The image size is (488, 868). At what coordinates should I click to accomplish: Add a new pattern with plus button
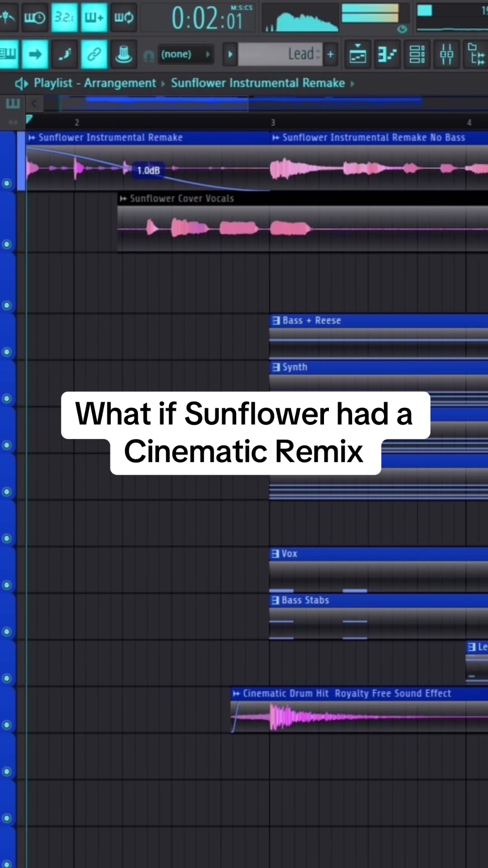[x=331, y=54]
